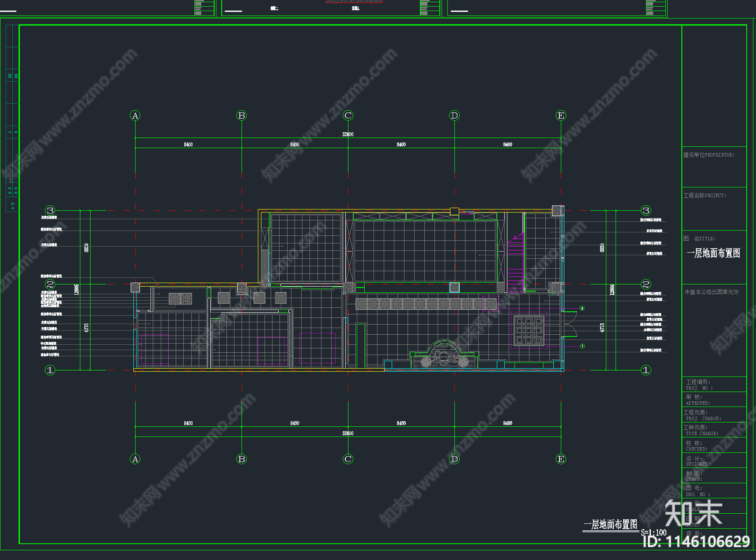Click the 工程负责 PROJ. CHARGE field
The width and height of the screenshot is (756, 560).
pyautogui.click(x=714, y=415)
